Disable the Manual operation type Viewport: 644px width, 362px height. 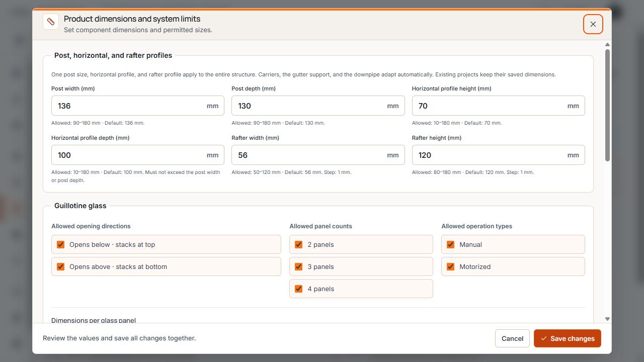[451, 244]
